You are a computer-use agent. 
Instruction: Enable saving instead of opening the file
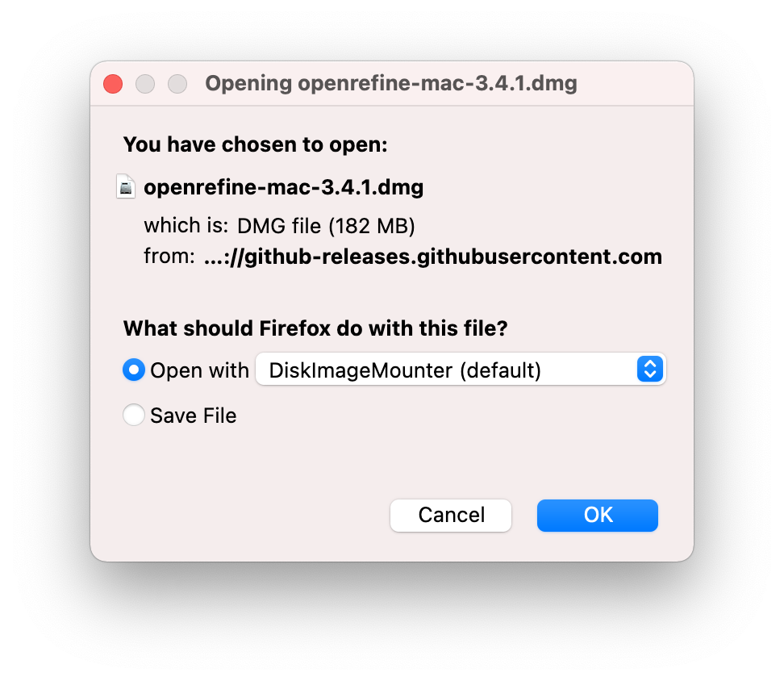134,415
